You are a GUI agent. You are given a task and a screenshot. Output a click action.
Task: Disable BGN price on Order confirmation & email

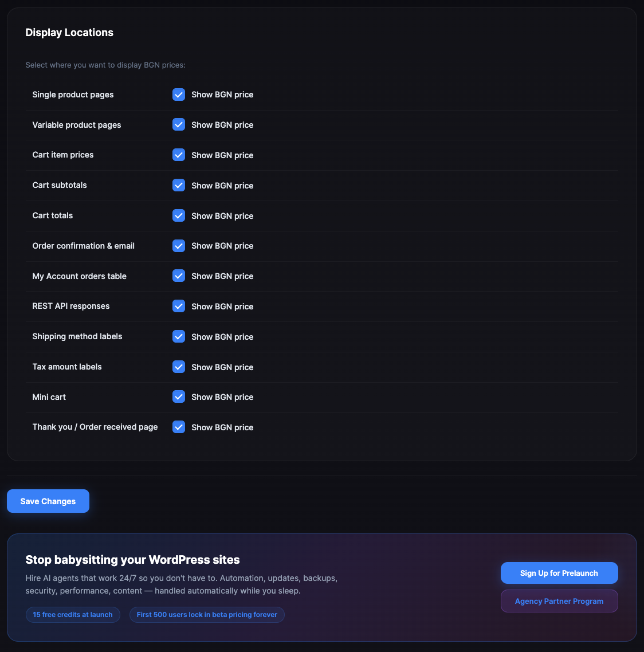pos(179,246)
